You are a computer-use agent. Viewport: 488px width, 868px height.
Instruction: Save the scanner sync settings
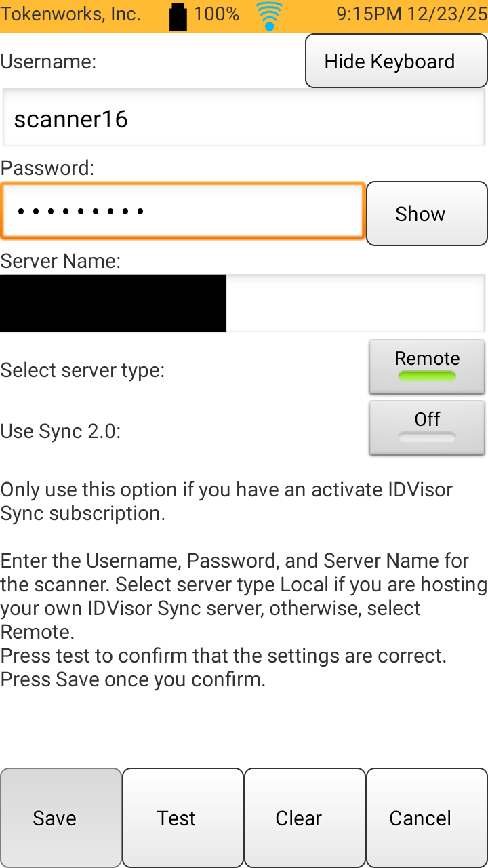click(x=61, y=818)
